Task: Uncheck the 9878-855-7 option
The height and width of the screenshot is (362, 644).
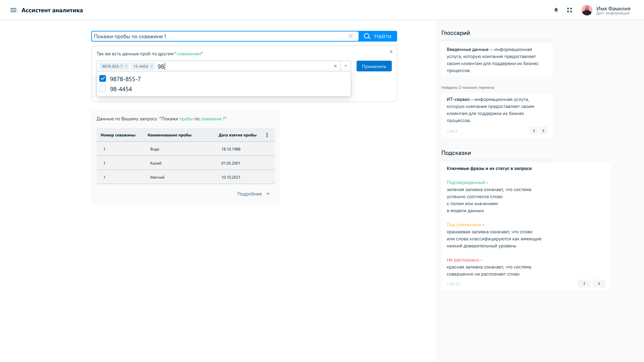Action: (103, 78)
